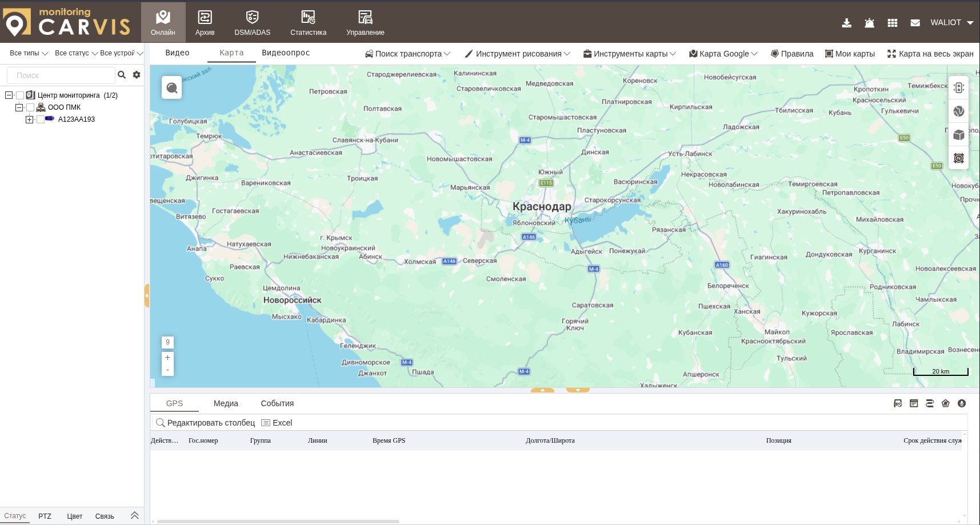Tick the ООО ПМК group checkbox
Screen dimensions: 980x525
tap(30, 107)
